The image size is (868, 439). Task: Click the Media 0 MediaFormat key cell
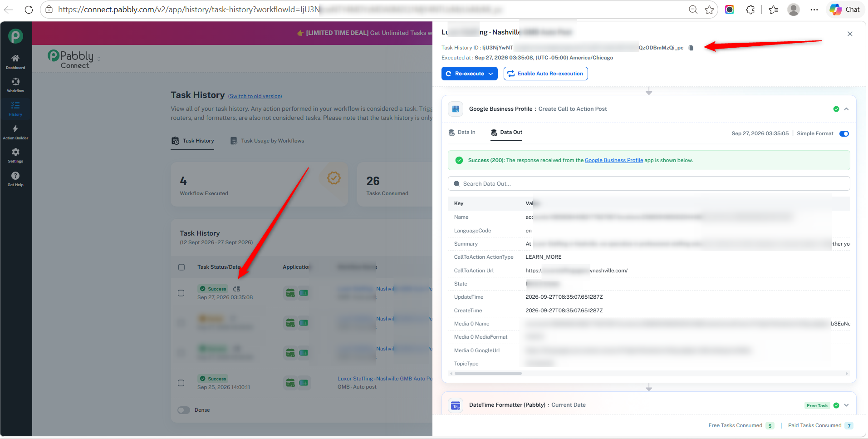tap(481, 337)
